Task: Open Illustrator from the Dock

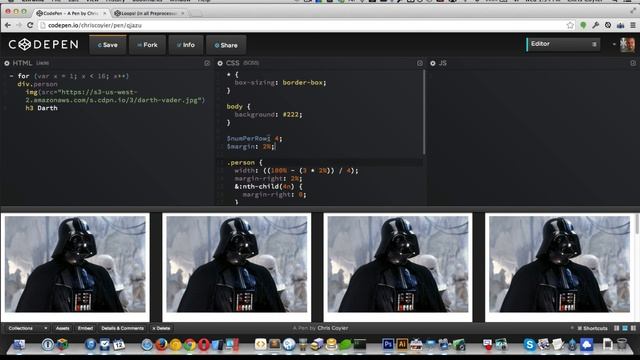Action: pyautogui.click(x=402, y=345)
